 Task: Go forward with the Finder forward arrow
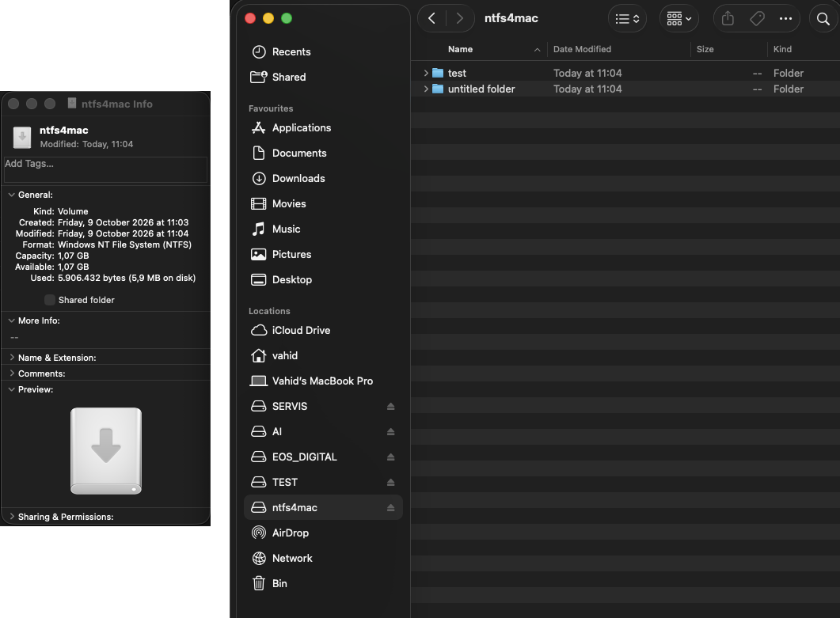tap(460, 19)
